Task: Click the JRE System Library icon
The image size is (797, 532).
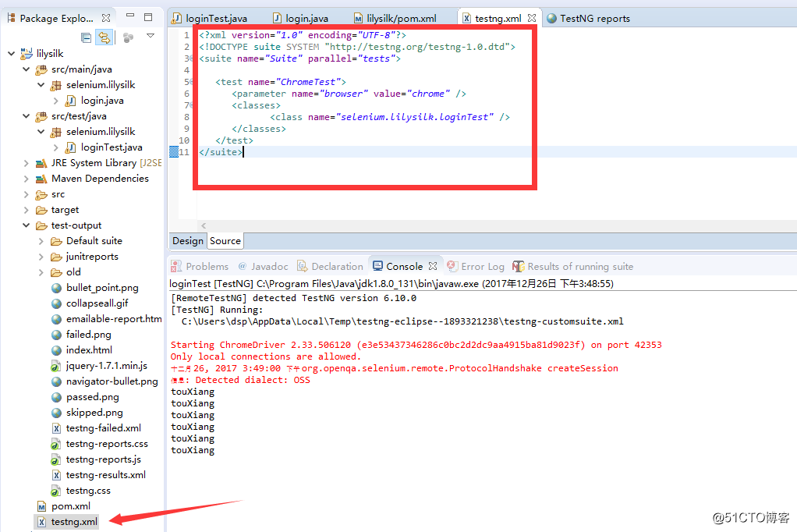Action: click(x=41, y=163)
